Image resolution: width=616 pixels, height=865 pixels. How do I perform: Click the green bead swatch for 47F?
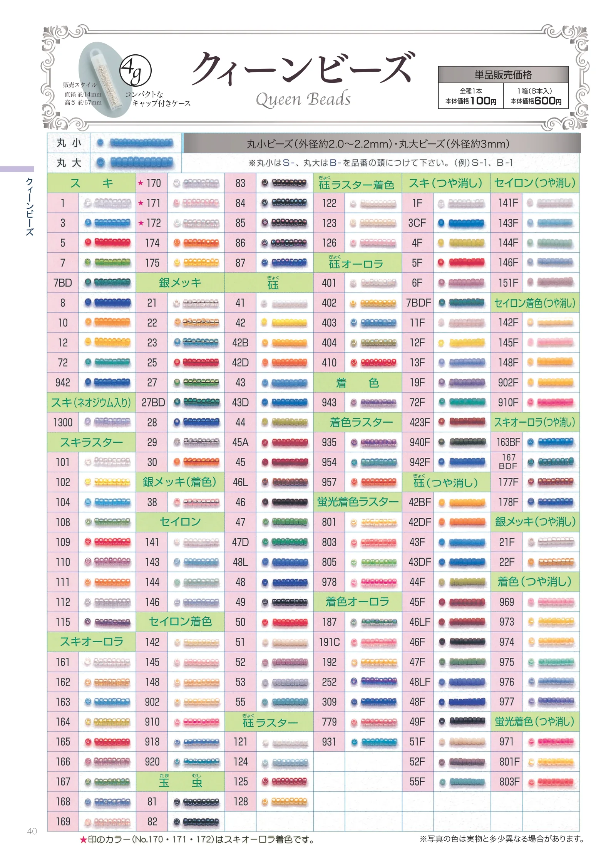pos(462,662)
